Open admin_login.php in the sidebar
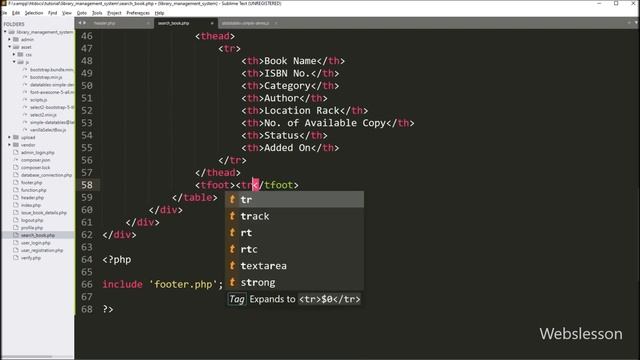 pyautogui.click(x=38, y=152)
